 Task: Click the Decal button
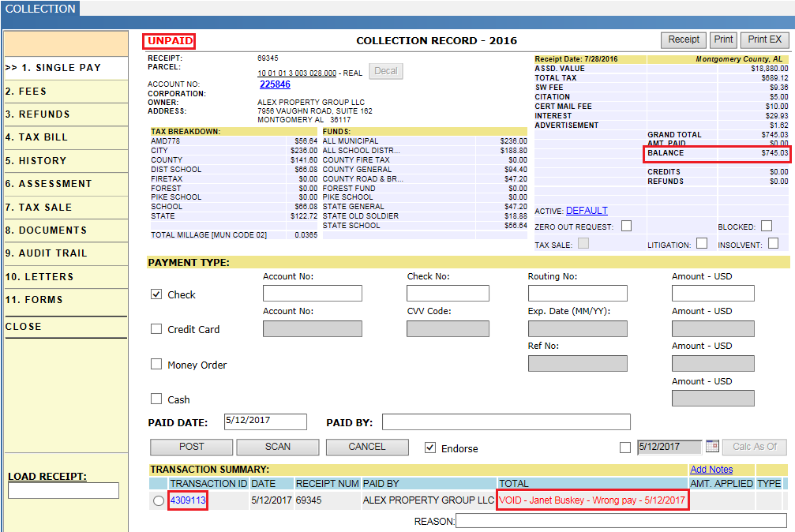pos(386,71)
